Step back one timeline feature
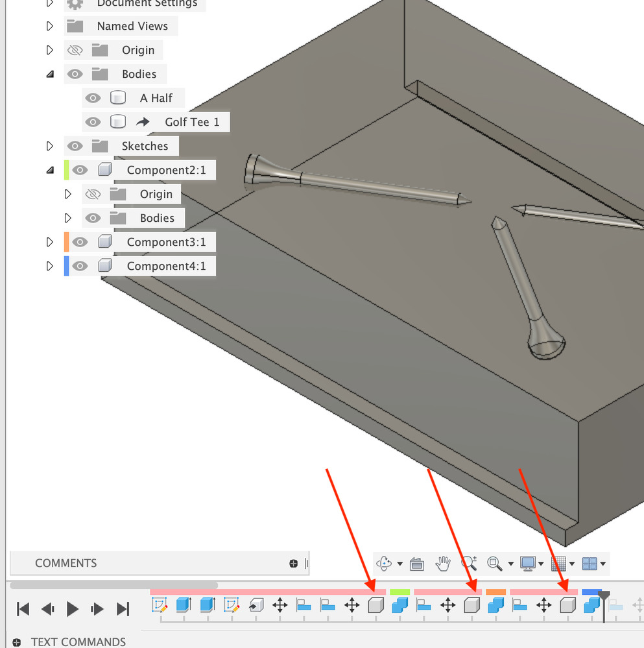The image size is (644, 648). coord(48,608)
